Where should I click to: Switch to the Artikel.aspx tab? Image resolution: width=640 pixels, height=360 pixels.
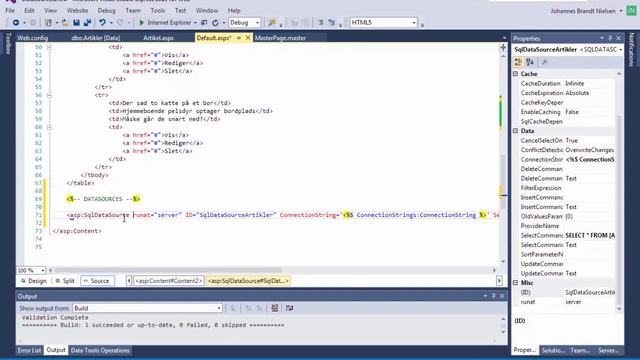click(x=158, y=38)
